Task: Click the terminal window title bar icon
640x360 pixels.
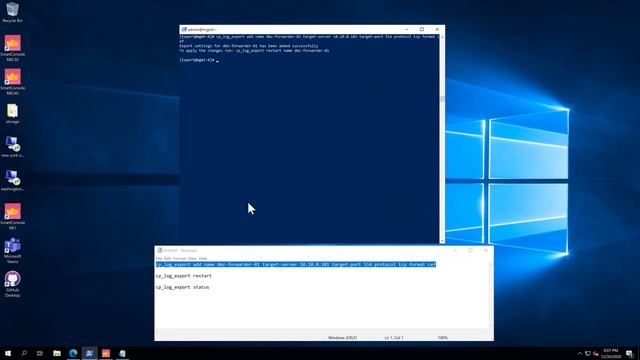Action: pyautogui.click(x=184, y=29)
